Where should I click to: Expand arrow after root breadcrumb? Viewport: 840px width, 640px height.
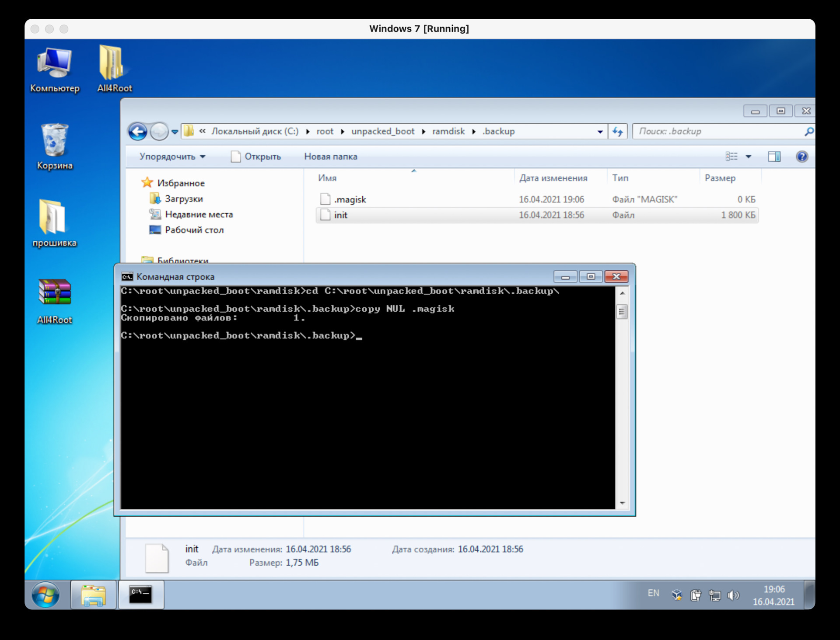pos(343,132)
